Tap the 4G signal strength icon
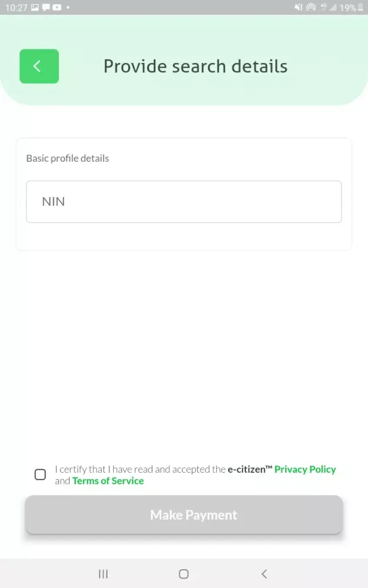The image size is (368, 588). [x=329, y=8]
